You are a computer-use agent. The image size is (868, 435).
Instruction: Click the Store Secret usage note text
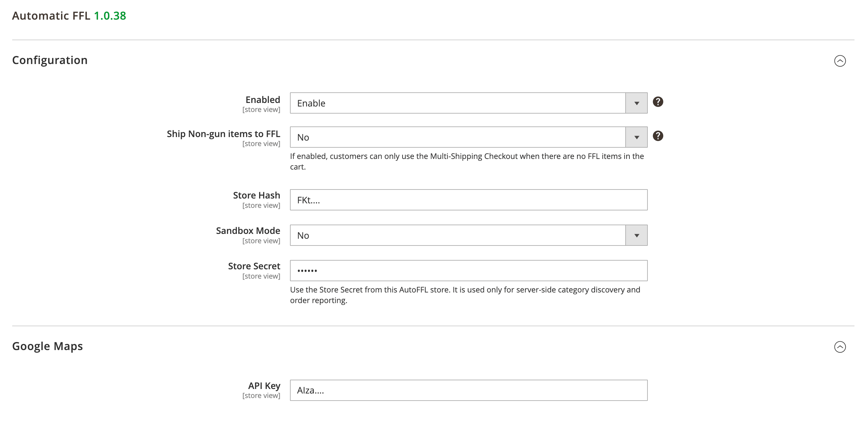pos(465,295)
